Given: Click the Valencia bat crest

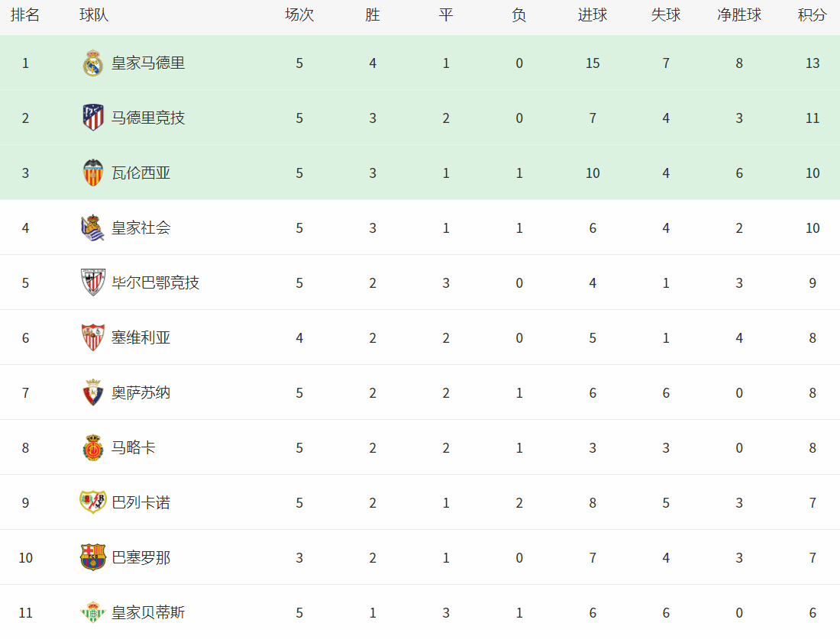Looking at the screenshot, I should (x=92, y=173).
